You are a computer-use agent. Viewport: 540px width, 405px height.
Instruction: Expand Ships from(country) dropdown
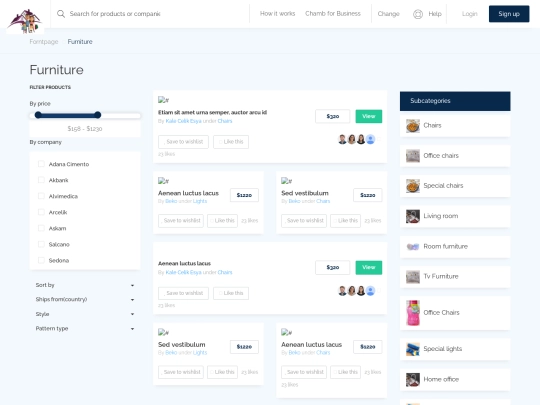pos(85,300)
